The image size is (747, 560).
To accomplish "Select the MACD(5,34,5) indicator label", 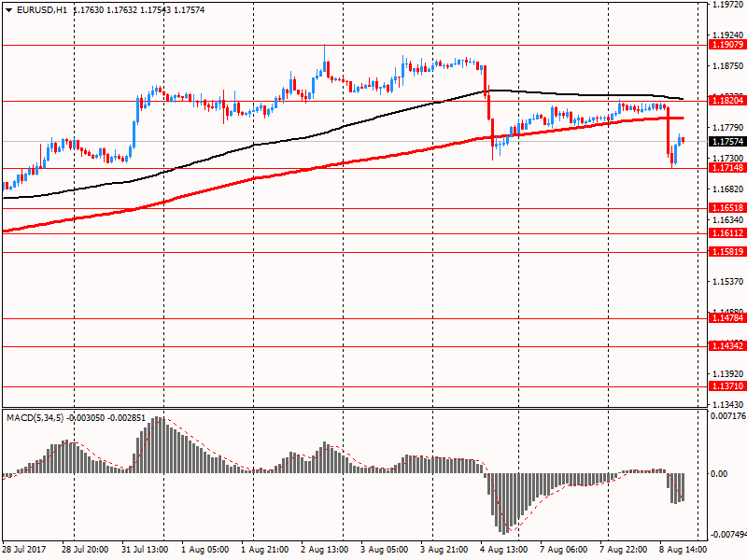I will pyautogui.click(x=35, y=418).
